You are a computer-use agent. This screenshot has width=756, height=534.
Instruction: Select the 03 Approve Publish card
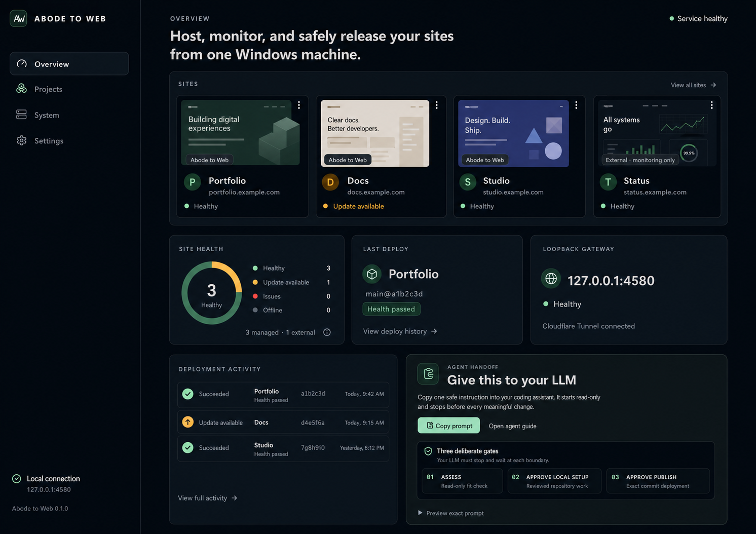click(x=658, y=481)
